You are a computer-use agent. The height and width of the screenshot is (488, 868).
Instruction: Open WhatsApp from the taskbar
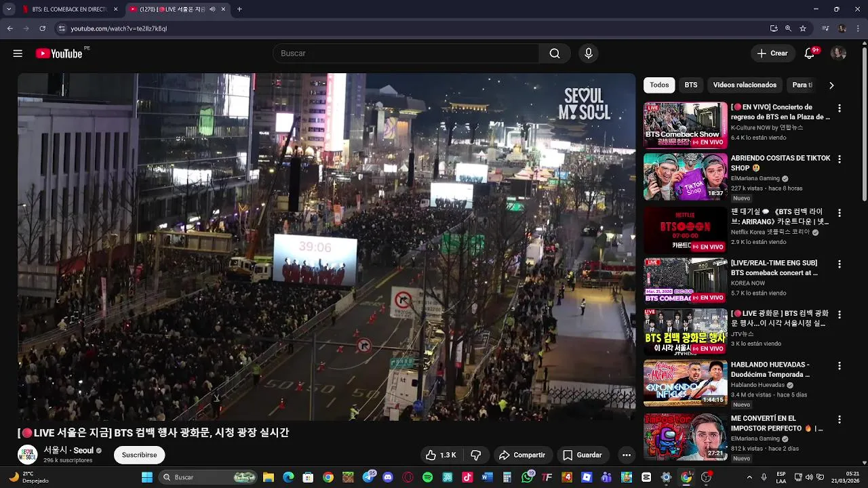click(528, 477)
